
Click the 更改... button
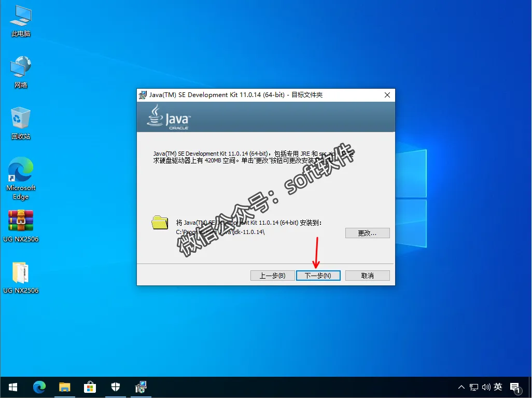tap(367, 233)
